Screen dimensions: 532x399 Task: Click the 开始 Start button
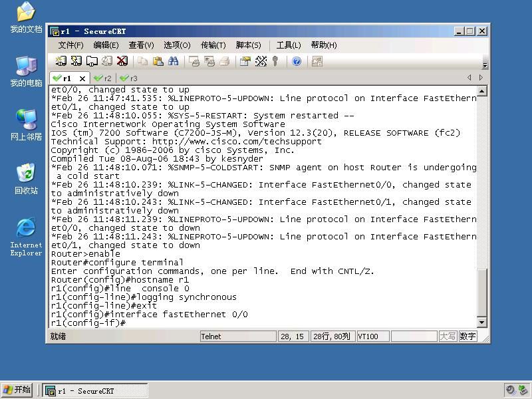click(17, 390)
